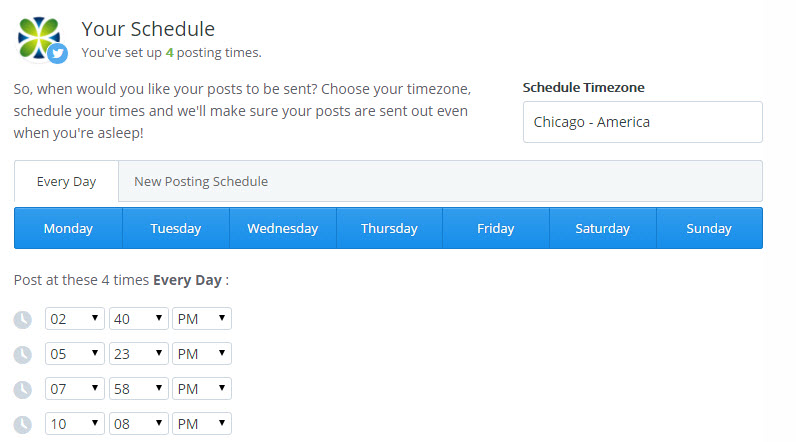This screenshot has width=796, height=442.
Task: Toggle Wednesday posting day
Action: pyautogui.click(x=283, y=228)
